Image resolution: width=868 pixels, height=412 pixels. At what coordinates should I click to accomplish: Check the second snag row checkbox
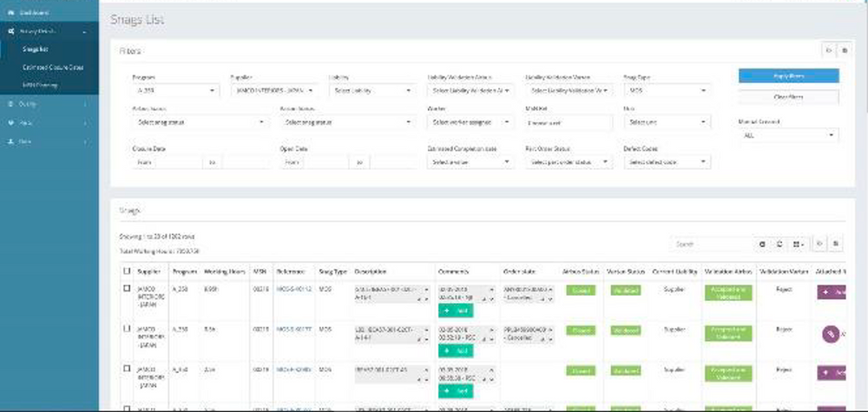(x=126, y=328)
